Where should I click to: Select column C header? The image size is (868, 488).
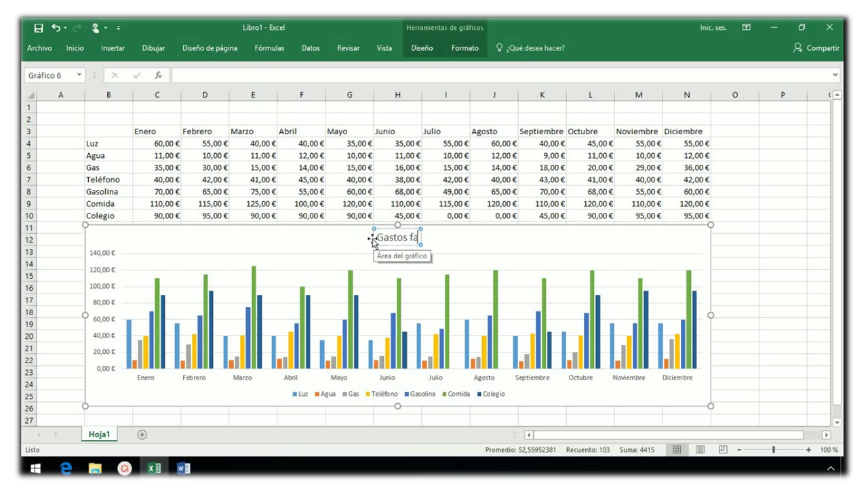[157, 95]
